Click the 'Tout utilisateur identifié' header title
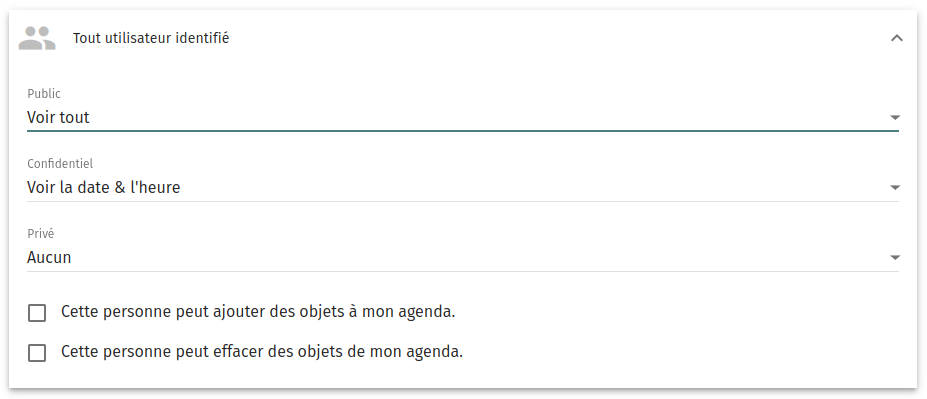Screen dimensions: 927x399 pos(151,38)
